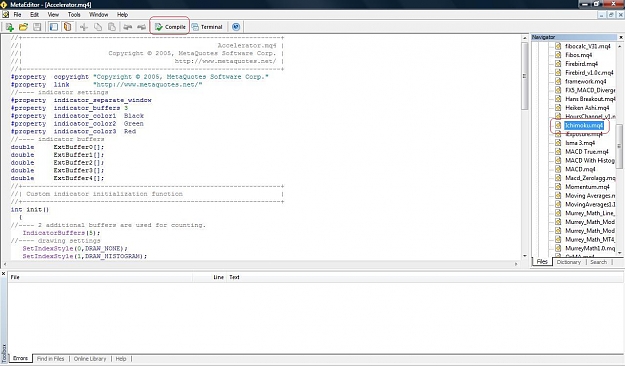Image resolution: width=625 pixels, height=366 pixels.
Task: Switch to the Online Library tab
Action: pyautogui.click(x=90, y=359)
